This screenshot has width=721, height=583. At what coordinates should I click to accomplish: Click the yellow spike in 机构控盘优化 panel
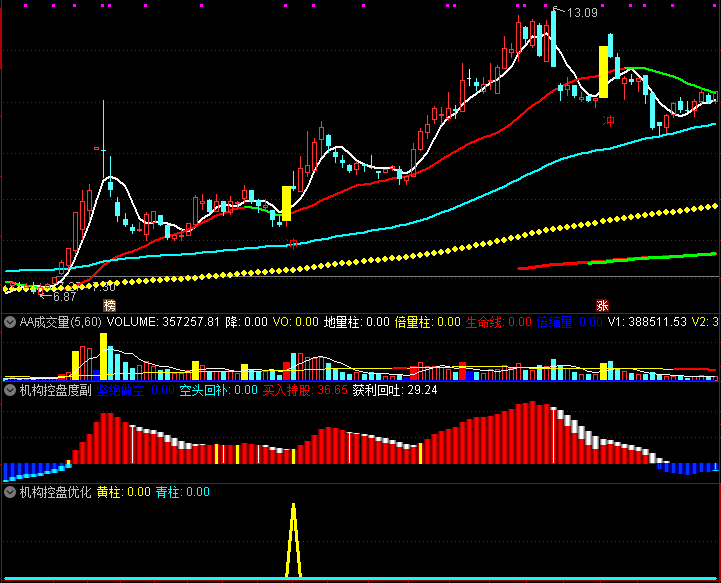(293, 540)
